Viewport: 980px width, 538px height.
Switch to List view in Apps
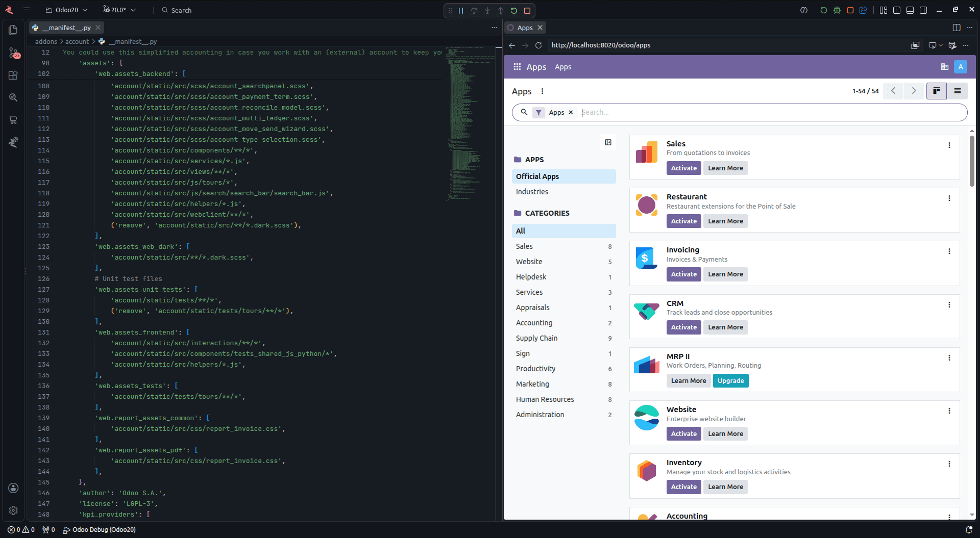[x=958, y=91]
